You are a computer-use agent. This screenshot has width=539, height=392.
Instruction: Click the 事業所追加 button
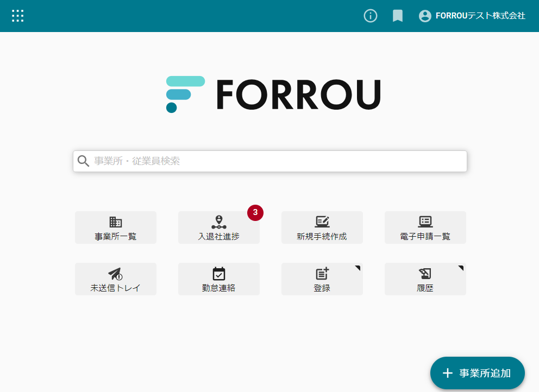coord(478,373)
